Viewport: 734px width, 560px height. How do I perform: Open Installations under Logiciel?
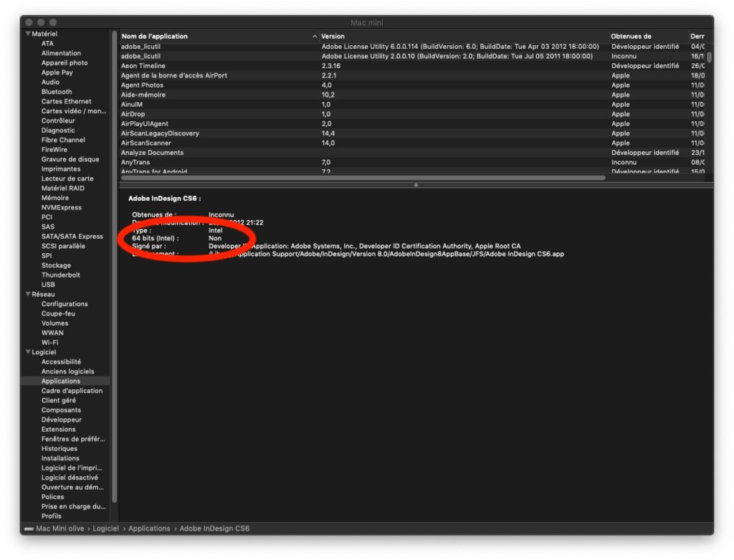(x=60, y=458)
